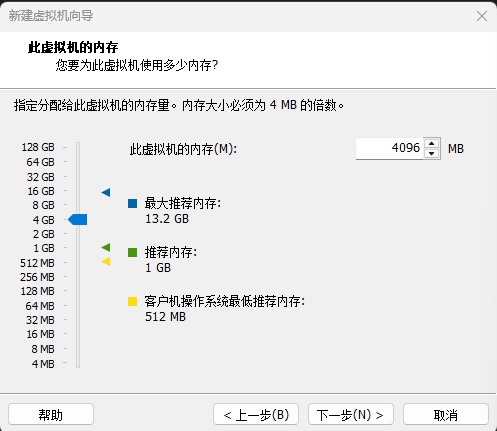Select the 4 MB scale label

[43, 364]
